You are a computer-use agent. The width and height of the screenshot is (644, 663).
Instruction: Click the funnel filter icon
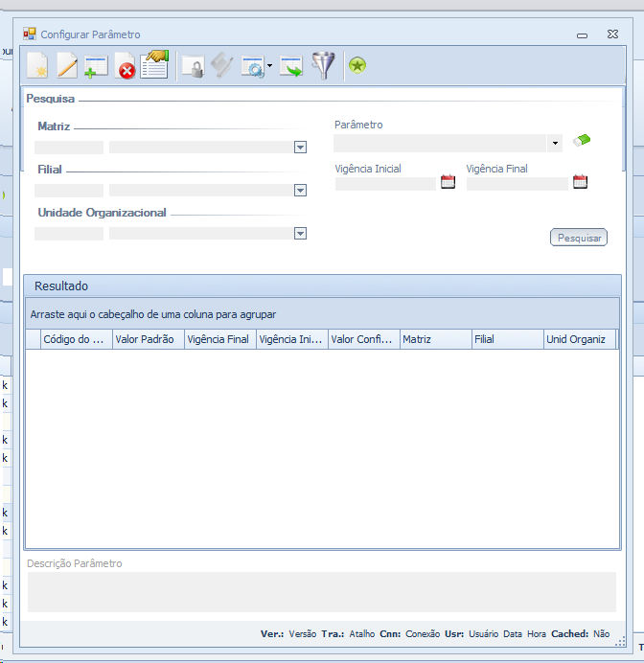324,66
